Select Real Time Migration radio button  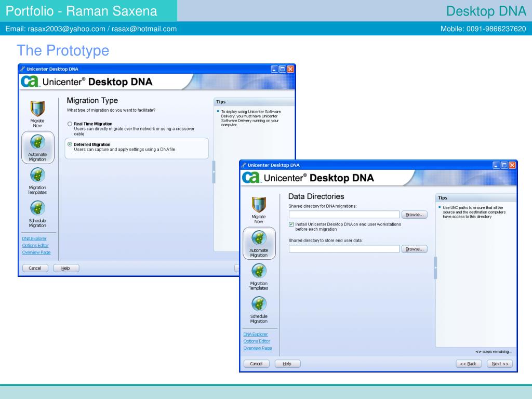tap(70, 124)
